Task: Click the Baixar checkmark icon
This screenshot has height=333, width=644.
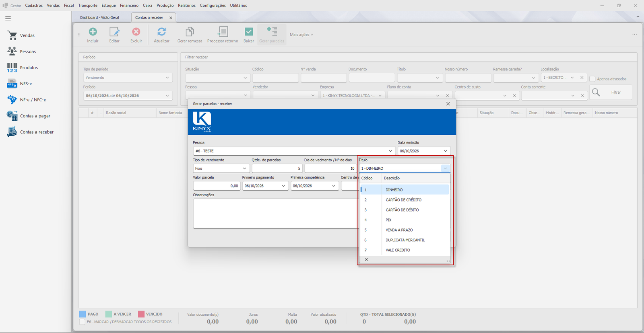Action: (249, 32)
